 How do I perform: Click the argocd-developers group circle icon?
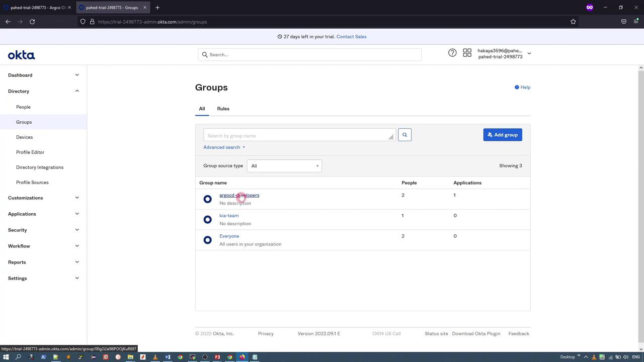tap(207, 199)
